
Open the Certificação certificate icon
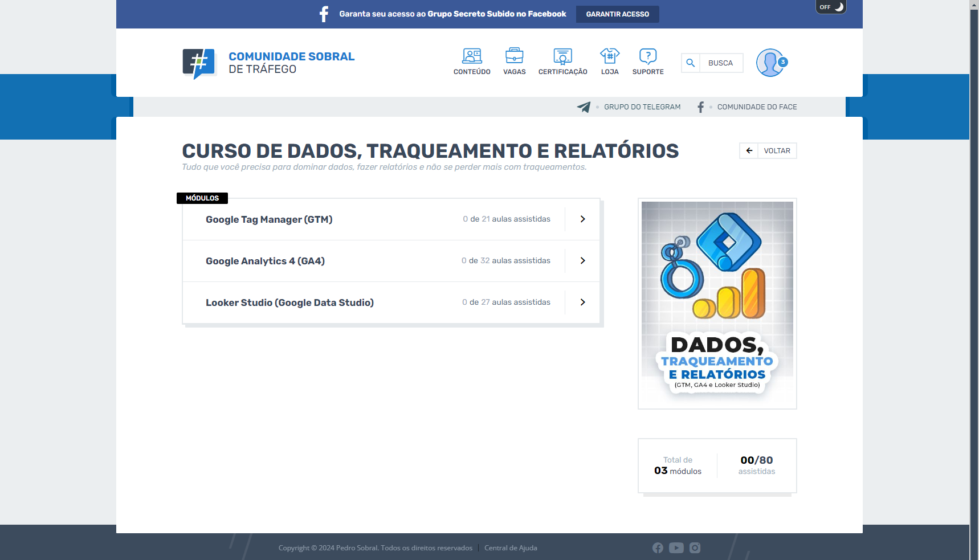pyautogui.click(x=562, y=56)
